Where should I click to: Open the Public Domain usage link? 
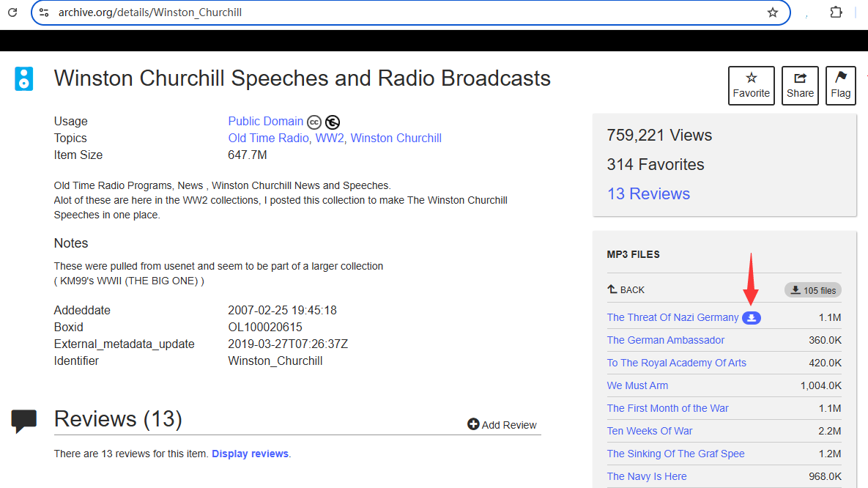266,122
